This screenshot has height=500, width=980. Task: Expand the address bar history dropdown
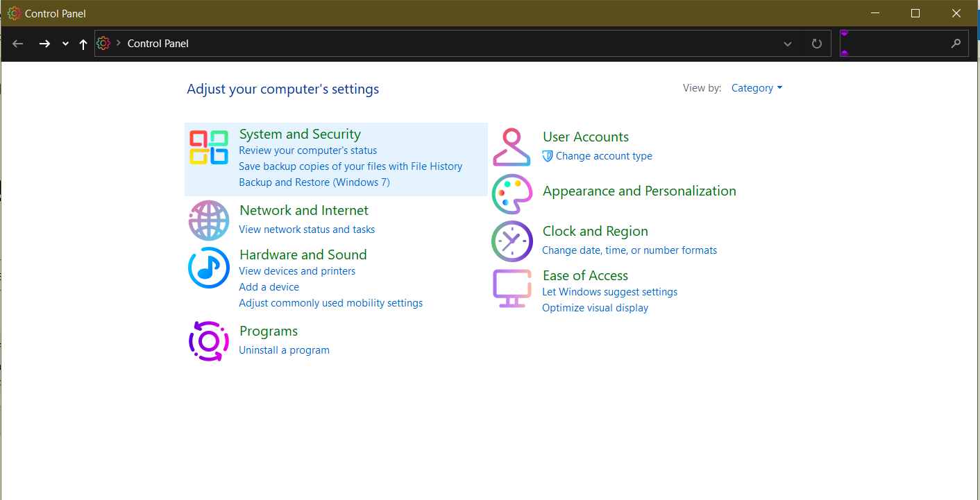(788, 44)
